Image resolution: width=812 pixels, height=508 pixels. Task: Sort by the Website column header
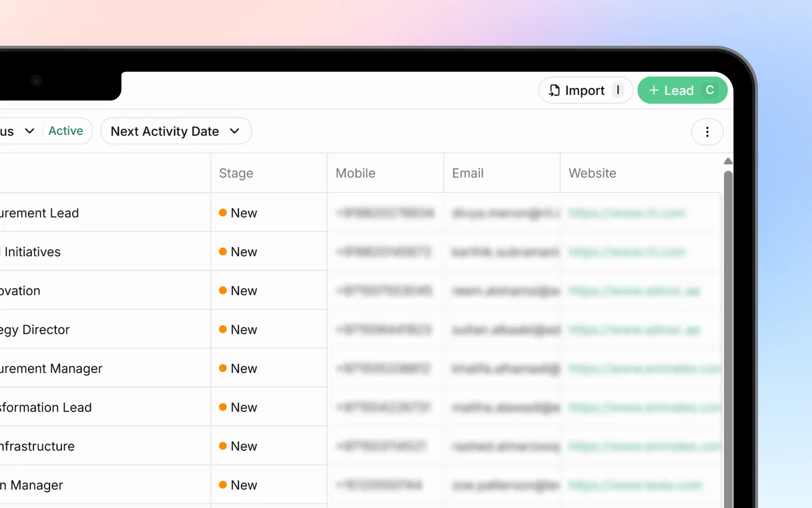(x=592, y=173)
